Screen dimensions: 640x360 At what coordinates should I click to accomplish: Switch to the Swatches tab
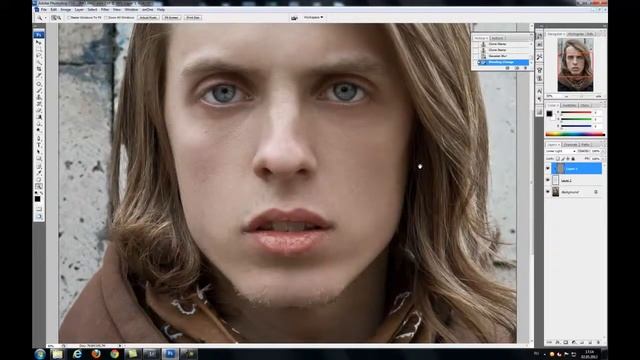point(569,105)
